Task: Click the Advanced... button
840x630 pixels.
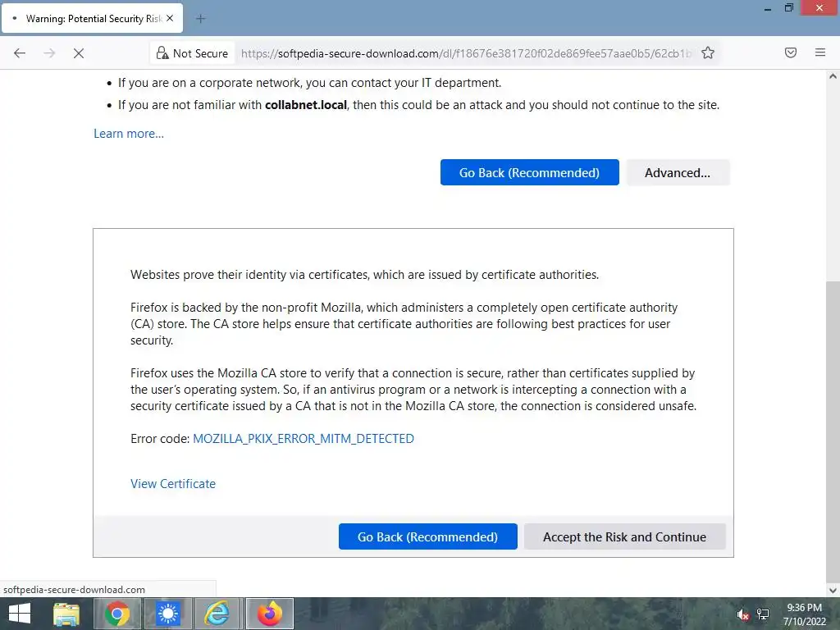Action: pos(678,172)
